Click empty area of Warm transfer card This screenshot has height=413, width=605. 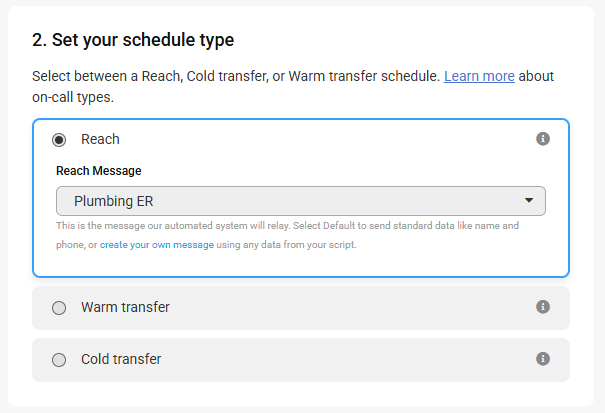[347, 308]
